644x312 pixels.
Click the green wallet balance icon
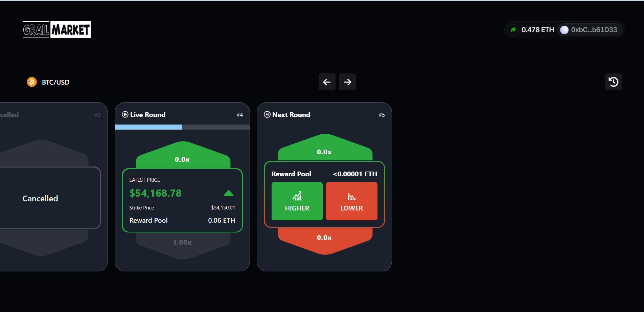pos(513,30)
